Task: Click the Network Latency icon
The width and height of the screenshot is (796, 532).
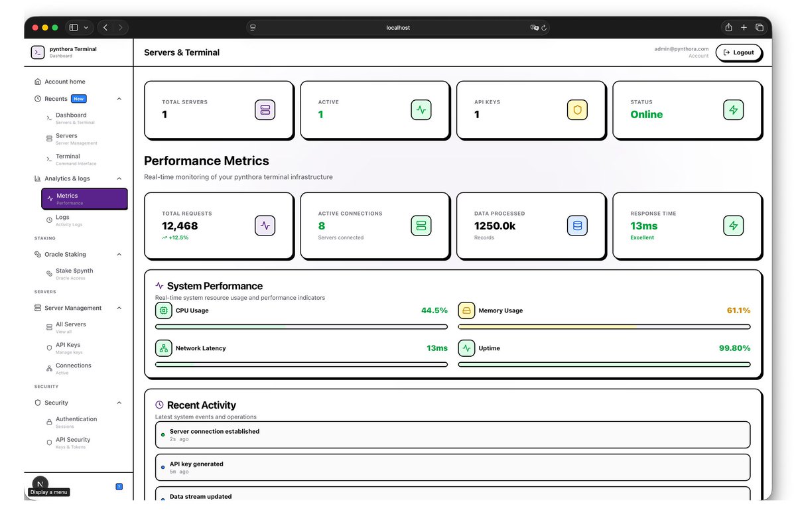Action: (163, 348)
